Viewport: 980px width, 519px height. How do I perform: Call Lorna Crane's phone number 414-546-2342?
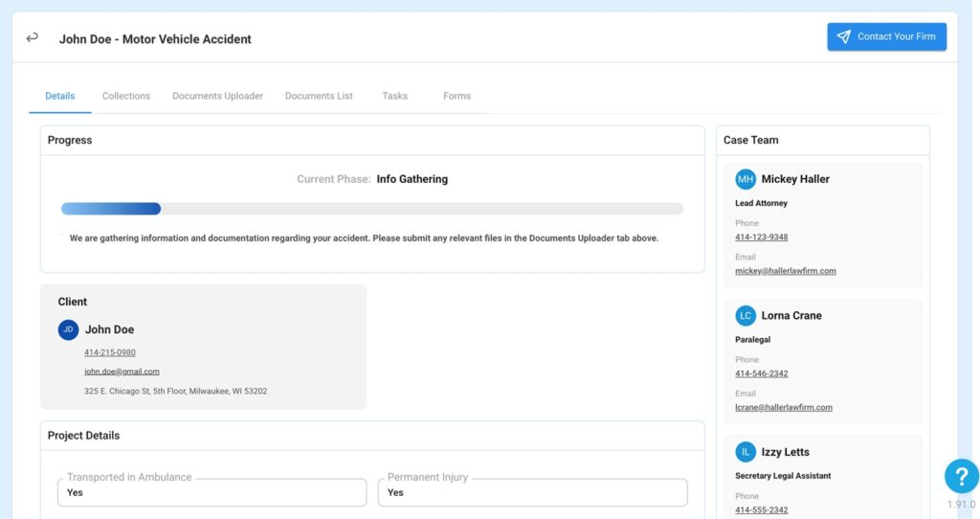point(761,373)
